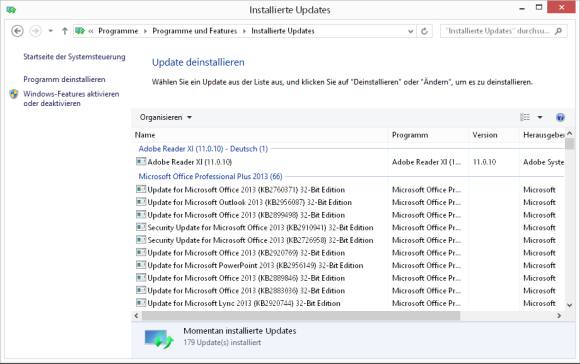Click the shield icon beside Windows-Features
This screenshot has width=580, height=364.
pos(14,94)
